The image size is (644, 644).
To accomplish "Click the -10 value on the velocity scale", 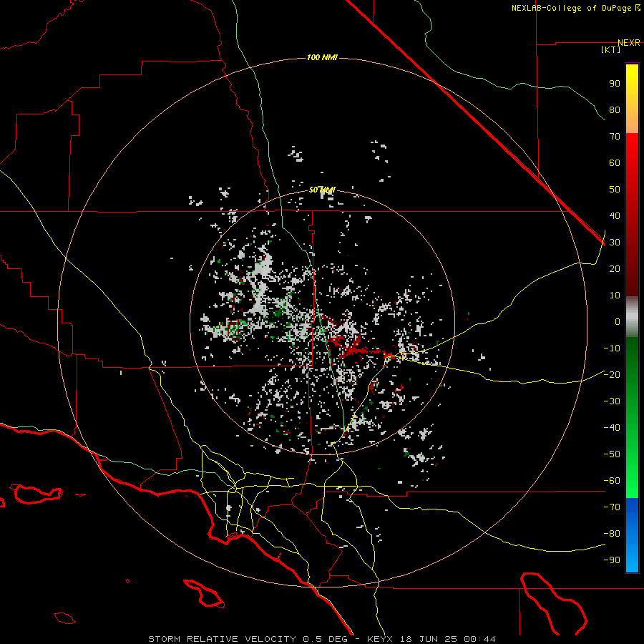I will 612,348.
